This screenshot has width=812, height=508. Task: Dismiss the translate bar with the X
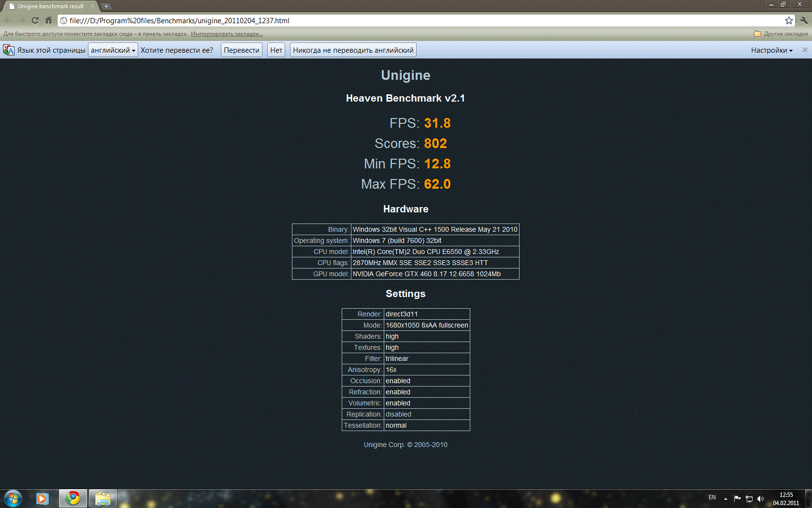pos(805,50)
